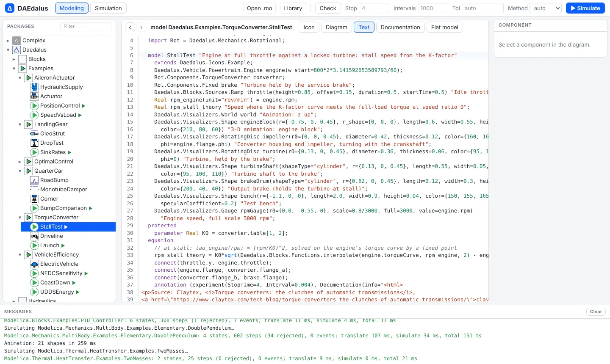Expand the Blocks package
The height and width of the screenshot is (364, 610).
pyautogui.click(x=14, y=59)
